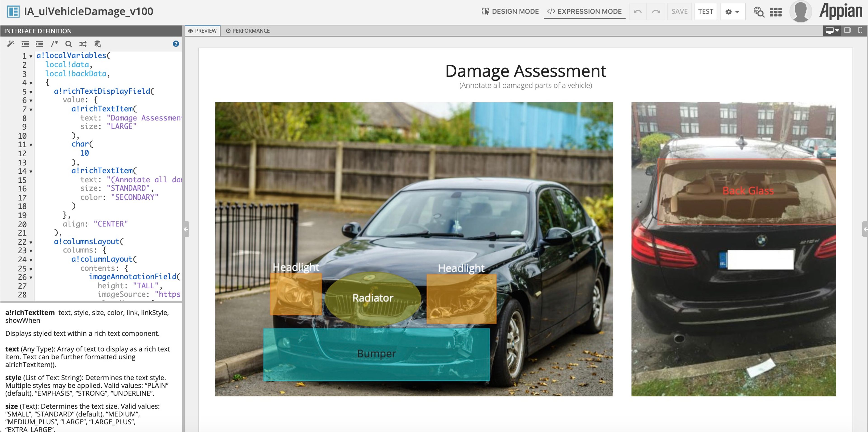Open find in expression search icon

pyautogui.click(x=68, y=44)
